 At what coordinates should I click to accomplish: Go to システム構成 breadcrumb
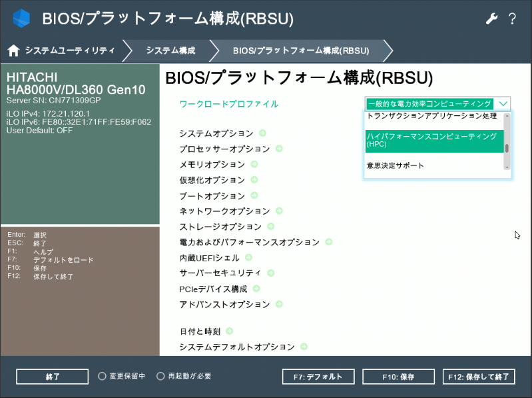click(x=170, y=51)
